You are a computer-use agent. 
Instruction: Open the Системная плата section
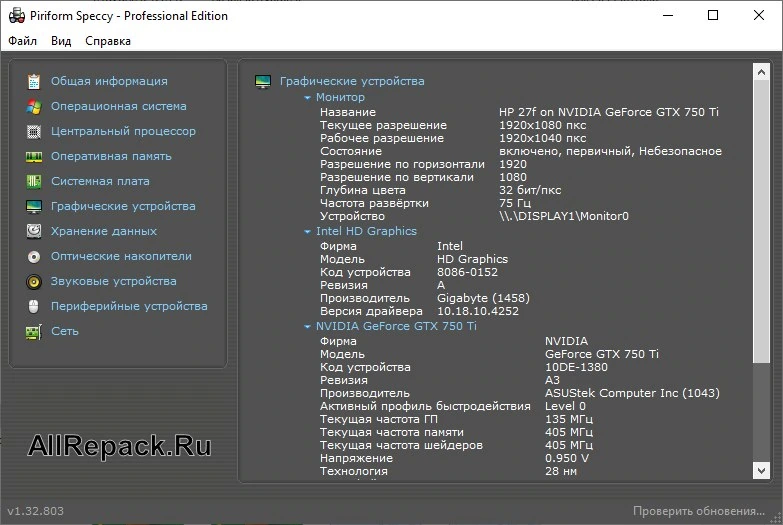(x=100, y=181)
